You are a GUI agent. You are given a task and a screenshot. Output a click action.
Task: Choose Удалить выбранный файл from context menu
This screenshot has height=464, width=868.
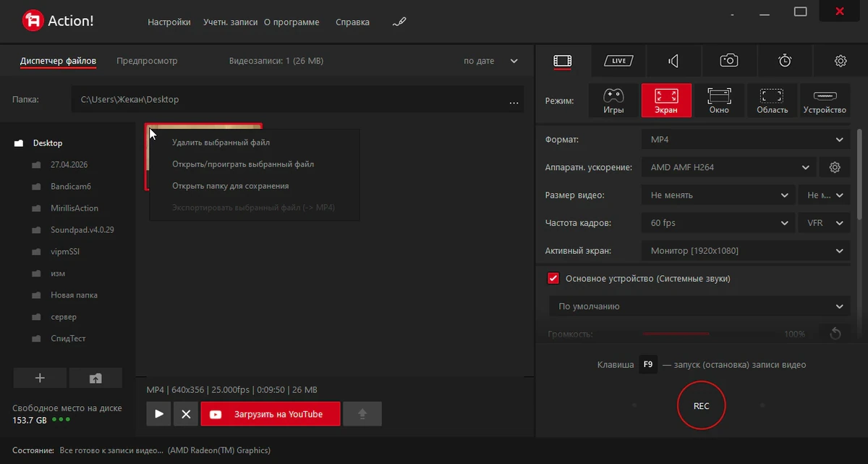point(221,143)
